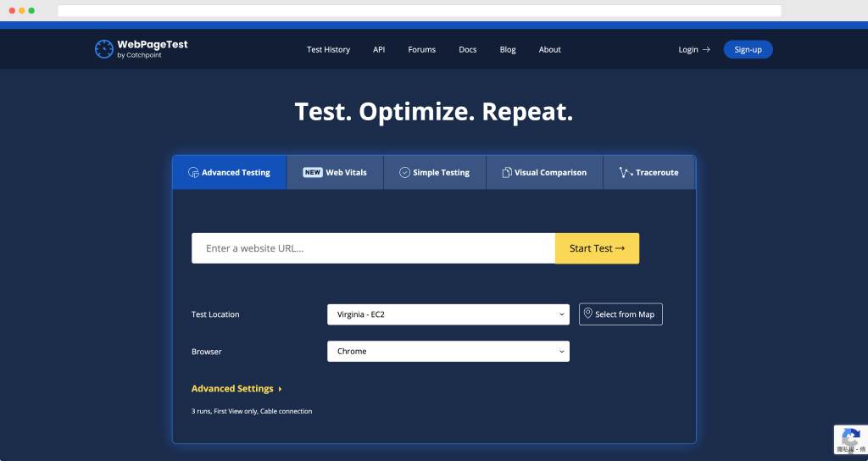The width and height of the screenshot is (868, 461).
Task: Go to the Forums page
Action: (422, 50)
